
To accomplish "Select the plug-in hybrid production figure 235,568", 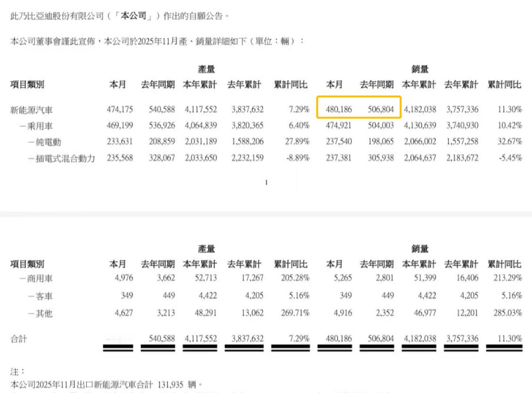I will click(120, 158).
